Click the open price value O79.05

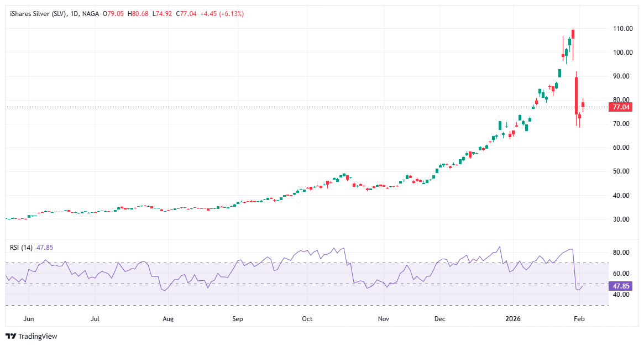click(113, 14)
